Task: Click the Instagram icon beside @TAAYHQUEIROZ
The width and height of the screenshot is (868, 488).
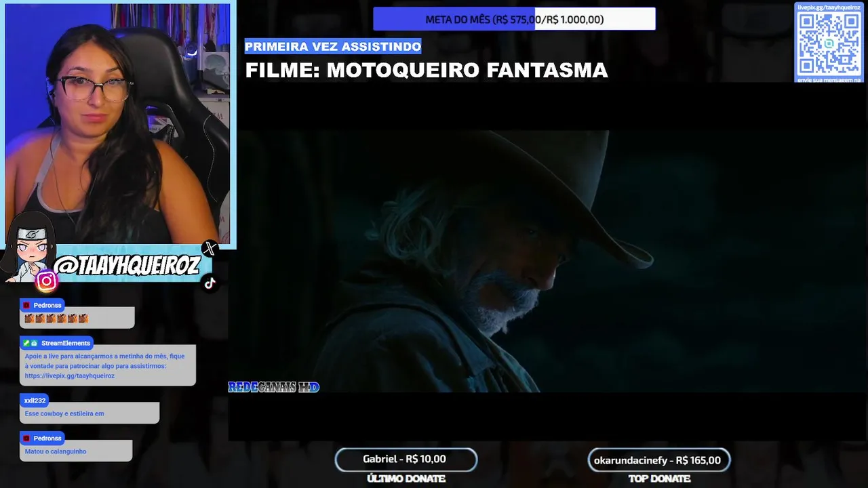Action: click(x=46, y=281)
